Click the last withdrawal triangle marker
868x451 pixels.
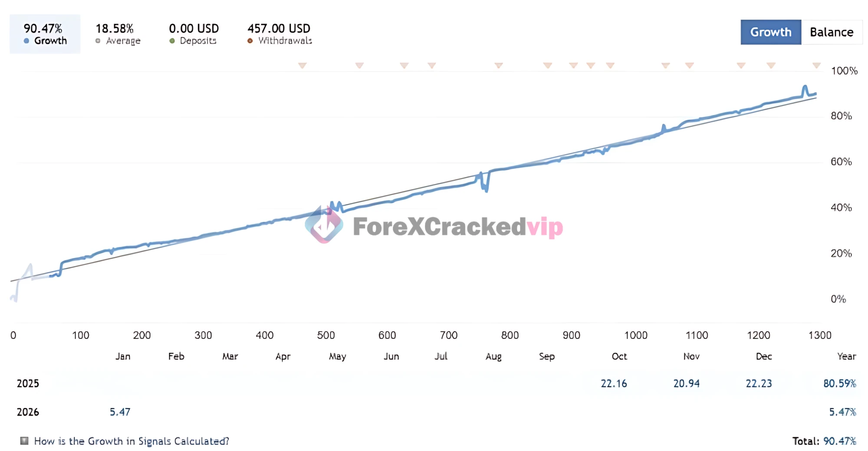(x=816, y=65)
